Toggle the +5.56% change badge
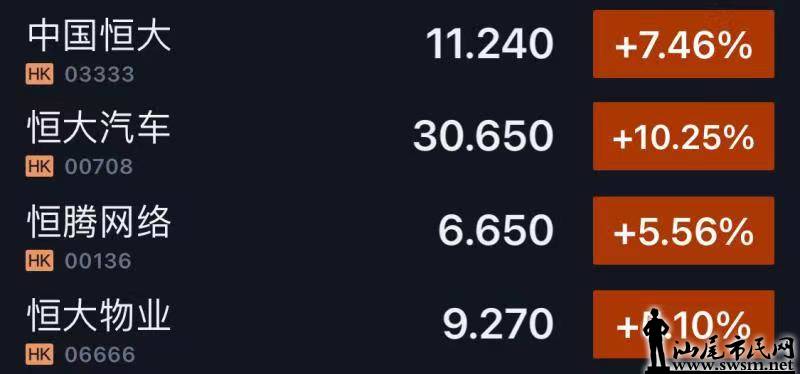Image resolution: width=800 pixels, height=374 pixels. click(684, 231)
